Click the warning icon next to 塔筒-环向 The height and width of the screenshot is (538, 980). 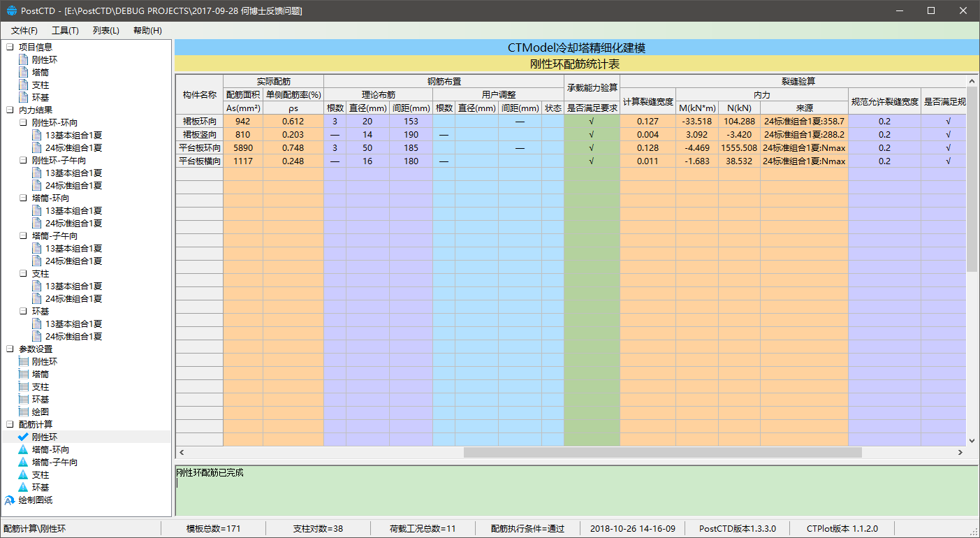pos(23,450)
